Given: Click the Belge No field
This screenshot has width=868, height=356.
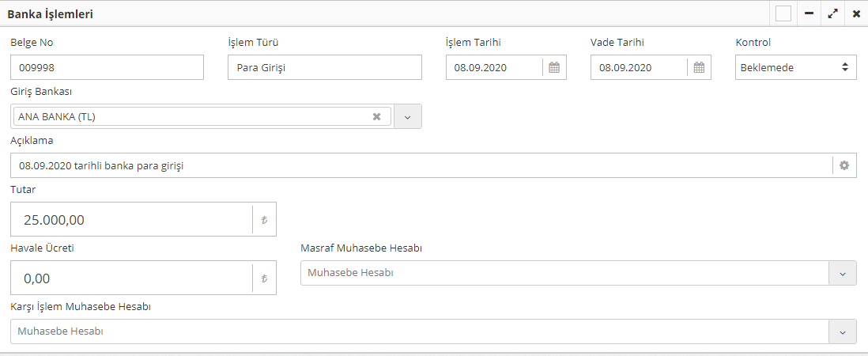Looking at the screenshot, I should point(107,68).
